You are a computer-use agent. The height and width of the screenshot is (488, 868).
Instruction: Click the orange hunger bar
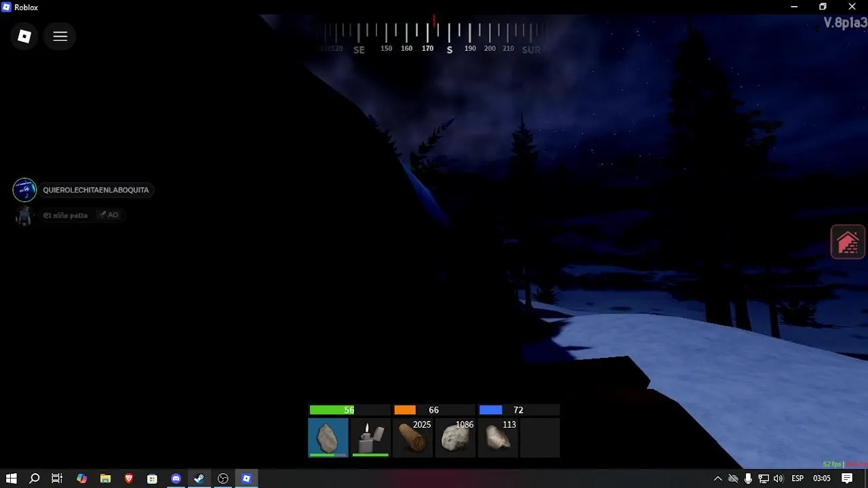[x=434, y=410]
